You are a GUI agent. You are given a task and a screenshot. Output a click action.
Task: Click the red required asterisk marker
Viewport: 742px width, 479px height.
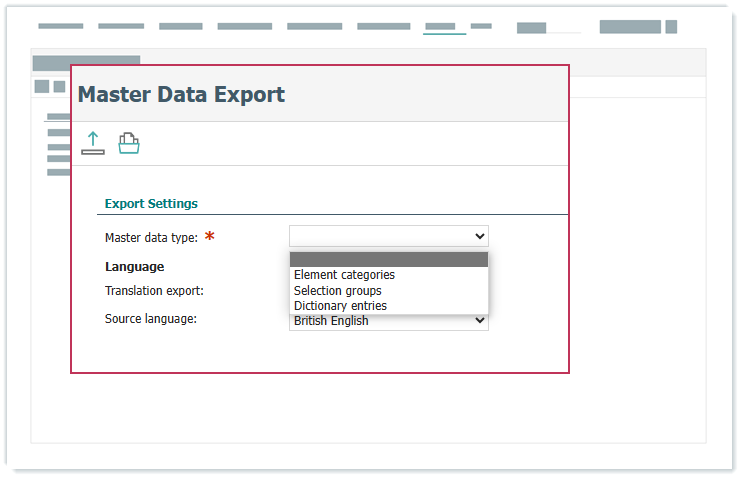[210, 237]
